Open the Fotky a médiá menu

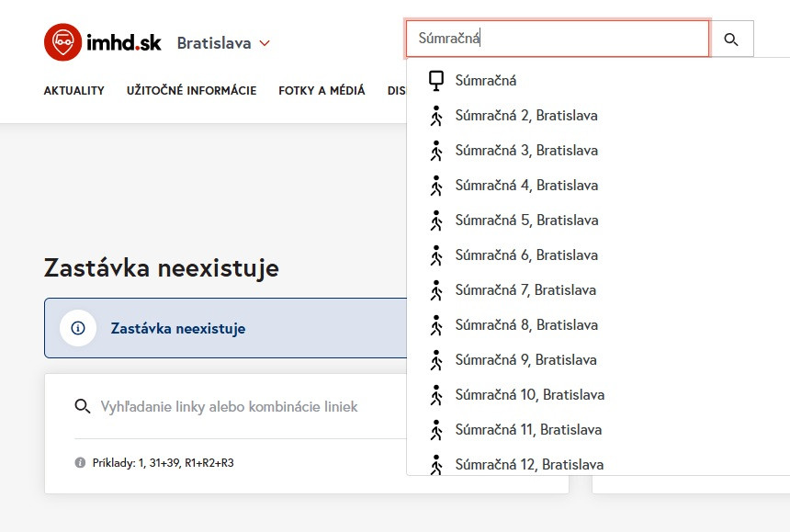[x=322, y=91]
